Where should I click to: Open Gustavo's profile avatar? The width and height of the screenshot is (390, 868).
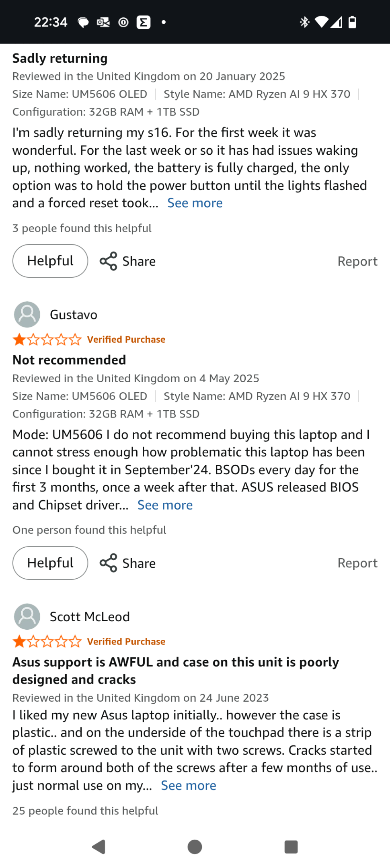(x=27, y=315)
